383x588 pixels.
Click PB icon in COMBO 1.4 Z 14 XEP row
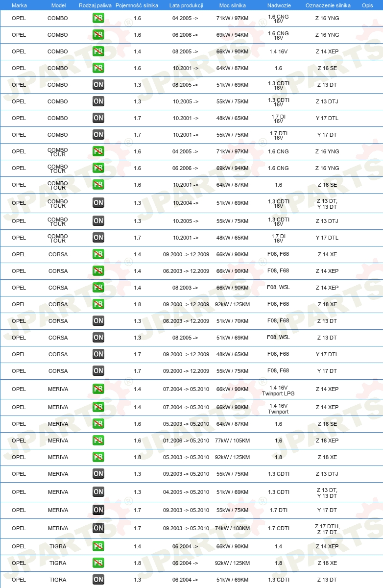point(98,51)
